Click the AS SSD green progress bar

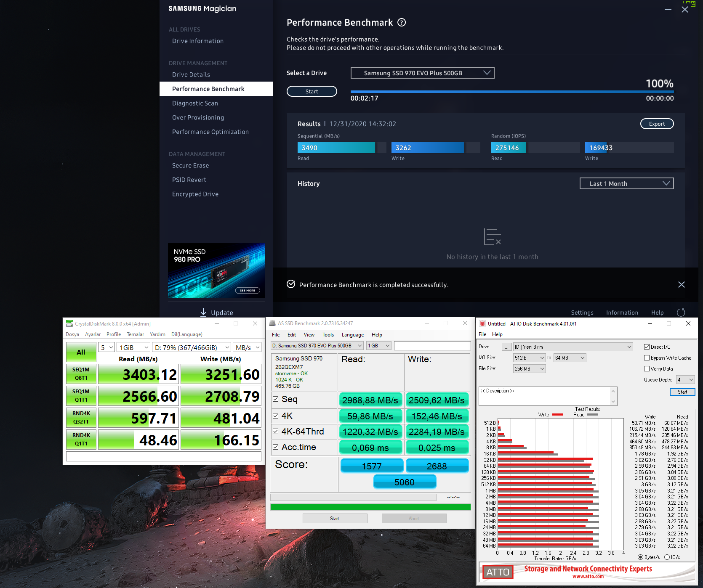coord(370,507)
